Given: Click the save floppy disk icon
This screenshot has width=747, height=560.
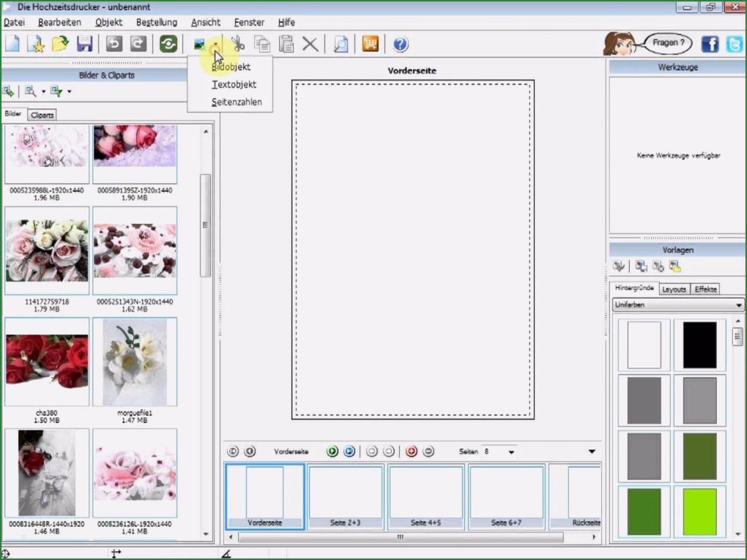Looking at the screenshot, I should 84,44.
